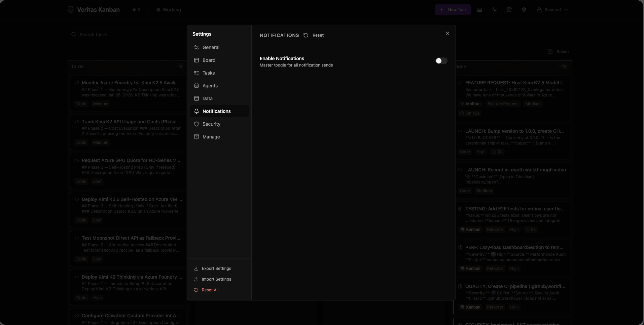Open the activity pulse icon

(x=494, y=10)
